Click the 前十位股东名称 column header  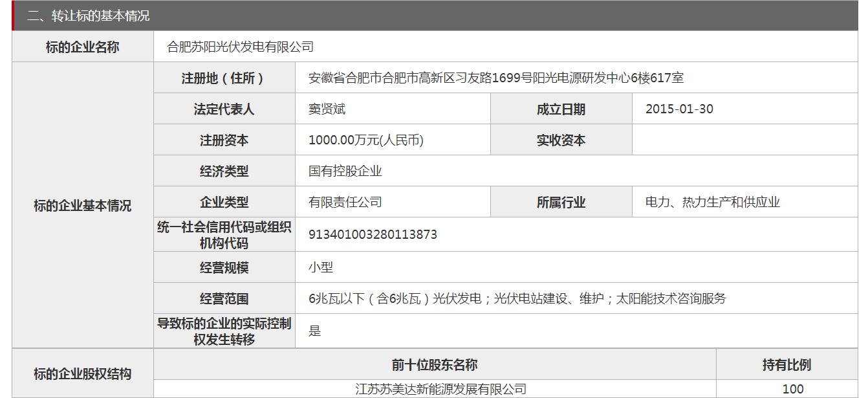pyautogui.click(x=434, y=365)
